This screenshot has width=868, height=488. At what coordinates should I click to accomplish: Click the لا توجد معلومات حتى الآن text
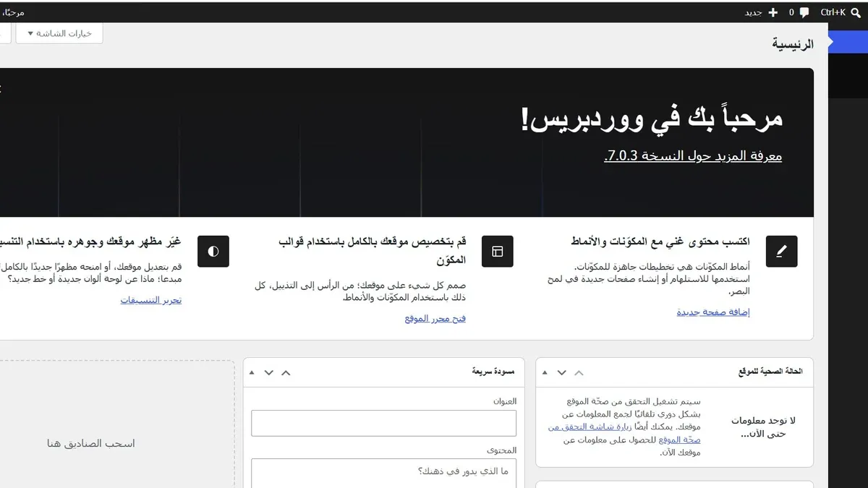(764, 427)
